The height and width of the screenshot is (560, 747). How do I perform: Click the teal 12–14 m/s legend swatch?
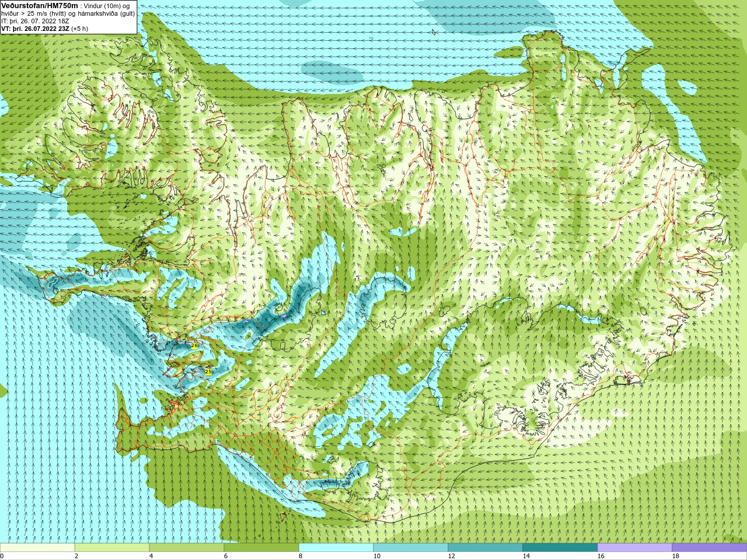(486, 548)
